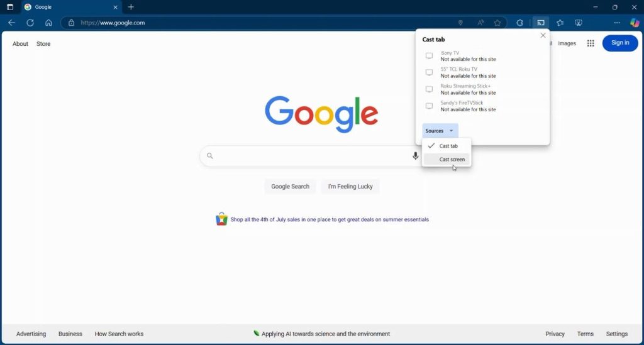Click the cast media toolbar icon
Image resolution: width=644 pixels, height=345 pixels.
pos(540,23)
